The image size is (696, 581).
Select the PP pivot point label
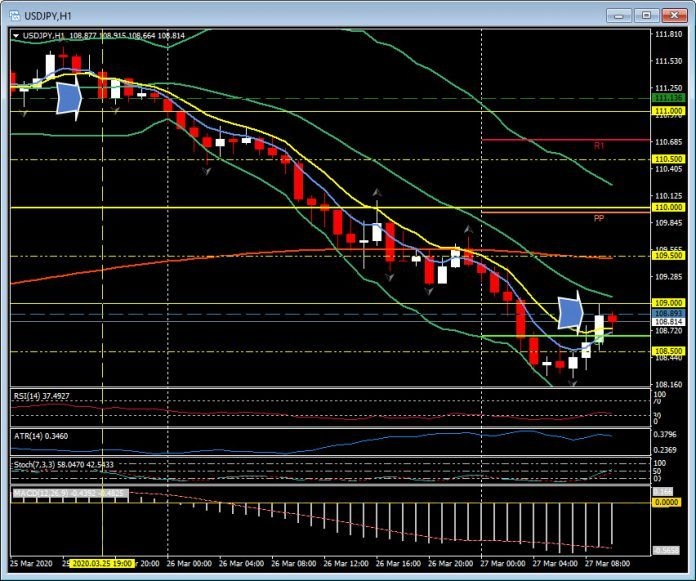[599, 218]
